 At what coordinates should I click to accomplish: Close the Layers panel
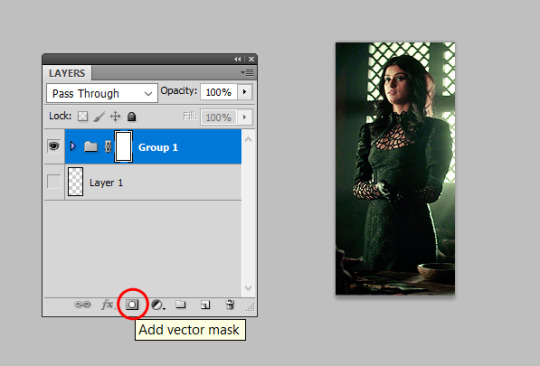click(251, 59)
